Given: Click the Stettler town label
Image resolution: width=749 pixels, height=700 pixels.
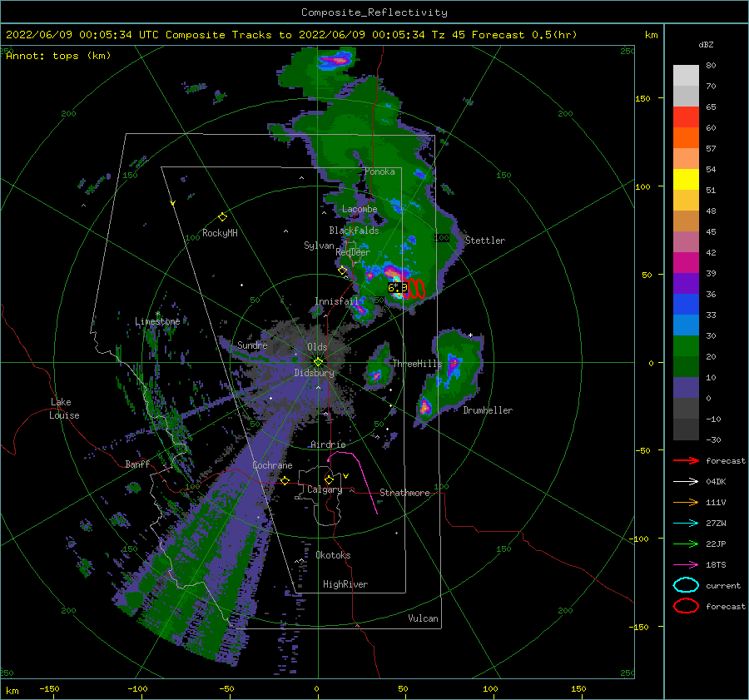Looking at the screenshot, I should tap(485, 241).
